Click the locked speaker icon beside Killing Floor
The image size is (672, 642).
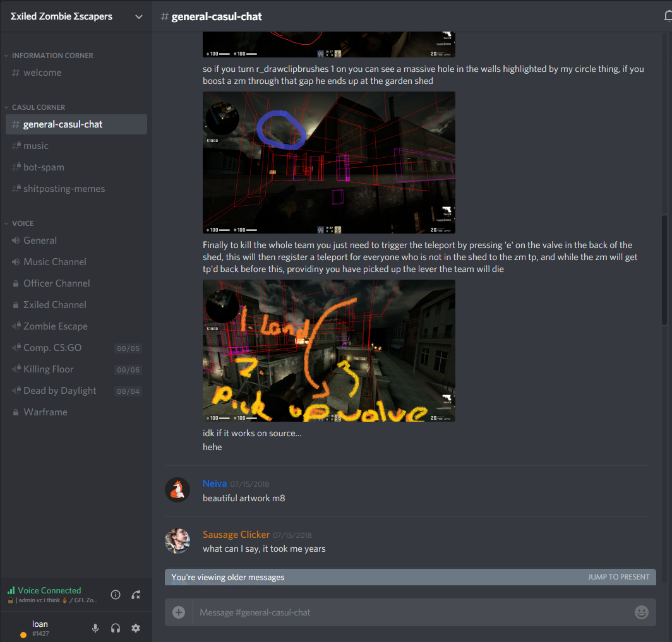[x=16, y=369]
